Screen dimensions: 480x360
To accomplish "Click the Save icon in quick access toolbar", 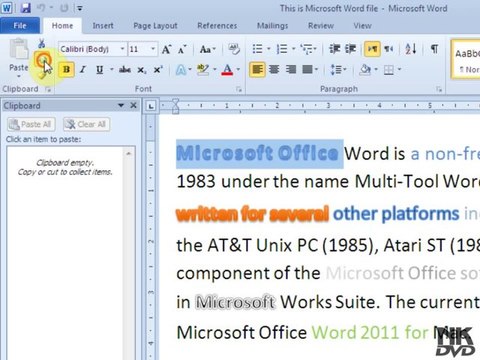I will click(x=25, y=8).
